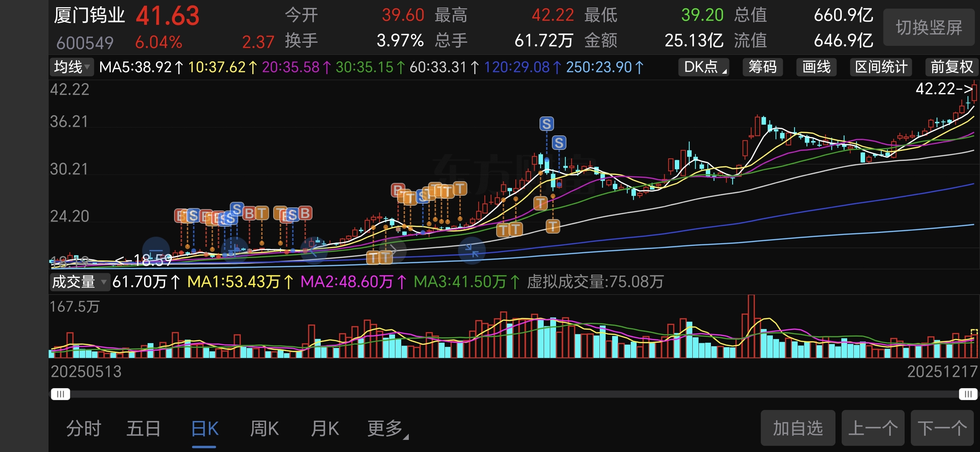
Task: Switch orientation with 切换竖屏
Action: (929, 28)
